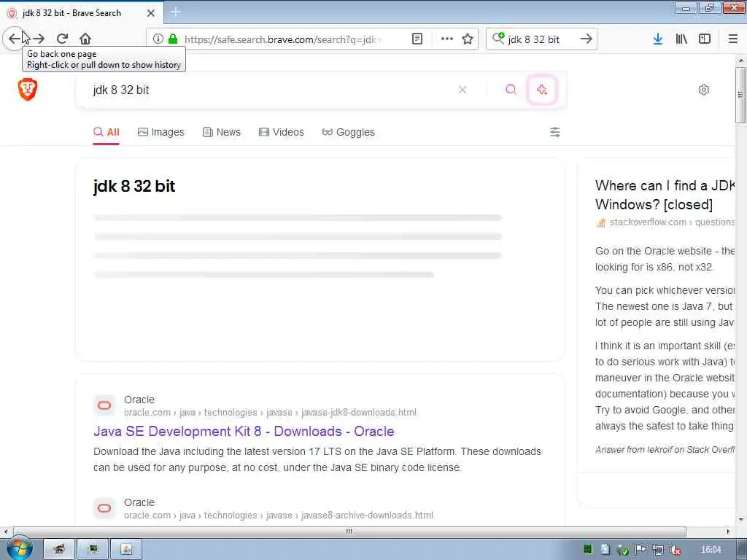Open the Downloads panel

coord(658,39)
